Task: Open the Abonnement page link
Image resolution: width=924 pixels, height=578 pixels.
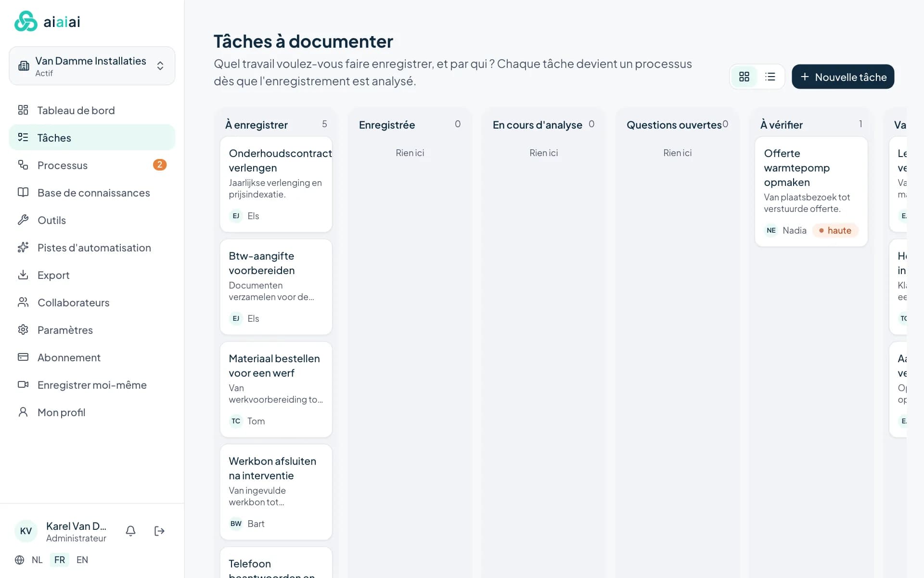Action: tap(92, 357)
